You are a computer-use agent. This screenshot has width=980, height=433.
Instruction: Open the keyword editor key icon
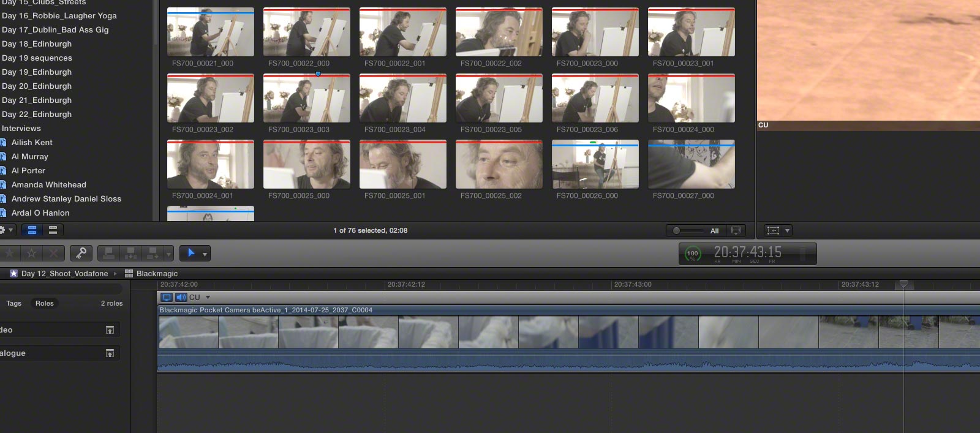pos(81,253)
